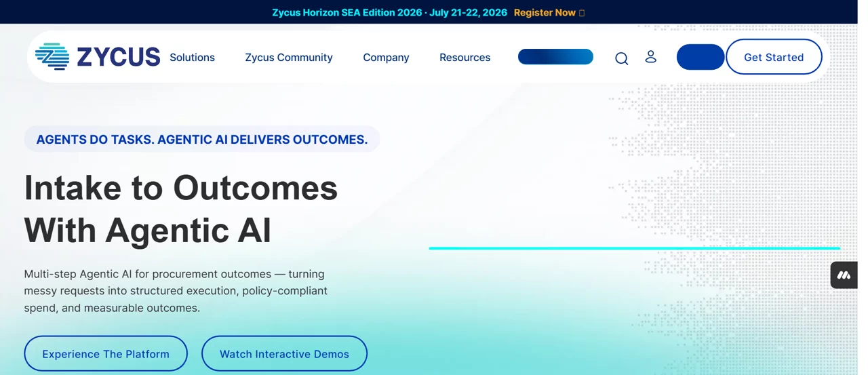The height and width of the screenshot is (375, 868).
Task: Click the user account icon
Action: coord(650,57)
